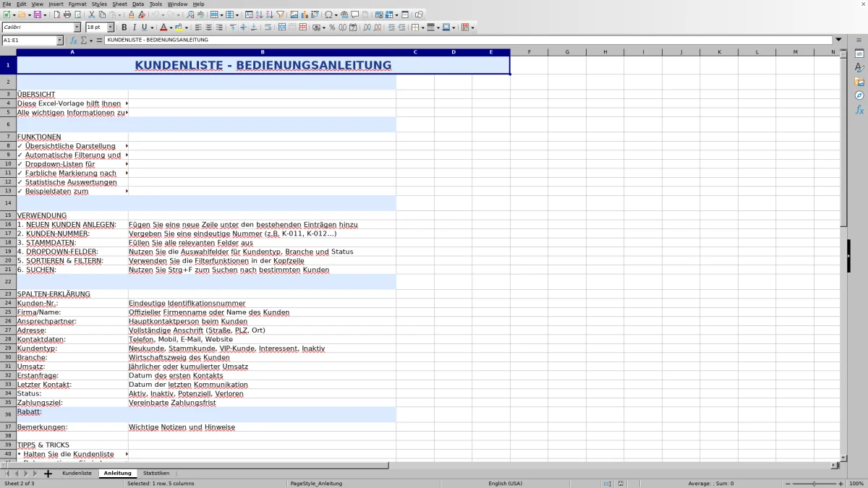The height and width of the screenshot is (488, 868).
Task: Click the Clone Formatting paintbrush icon
Action: (131, 14)
